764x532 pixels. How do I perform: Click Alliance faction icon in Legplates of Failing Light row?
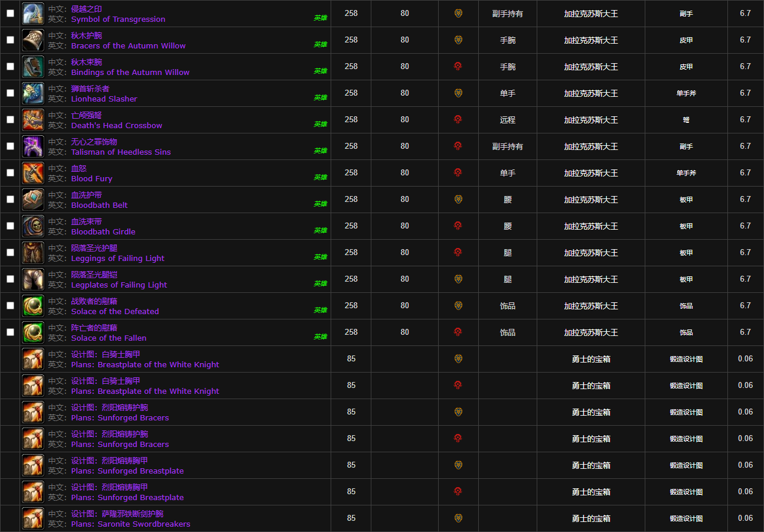[x=458, y=279]
